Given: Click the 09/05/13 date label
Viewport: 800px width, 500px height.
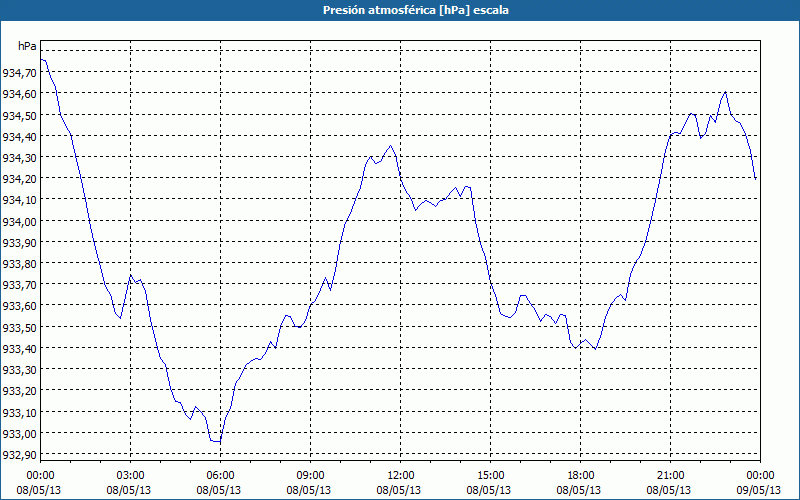Looking at the screenshot, I should coord(759,491).
